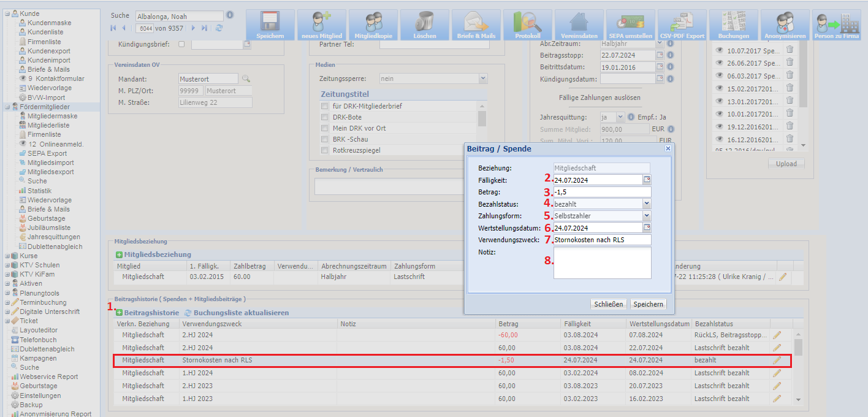Screen dimensions: 868x417
Task: Click the Schließen button in dialog
Action: [x=609, y=304]
